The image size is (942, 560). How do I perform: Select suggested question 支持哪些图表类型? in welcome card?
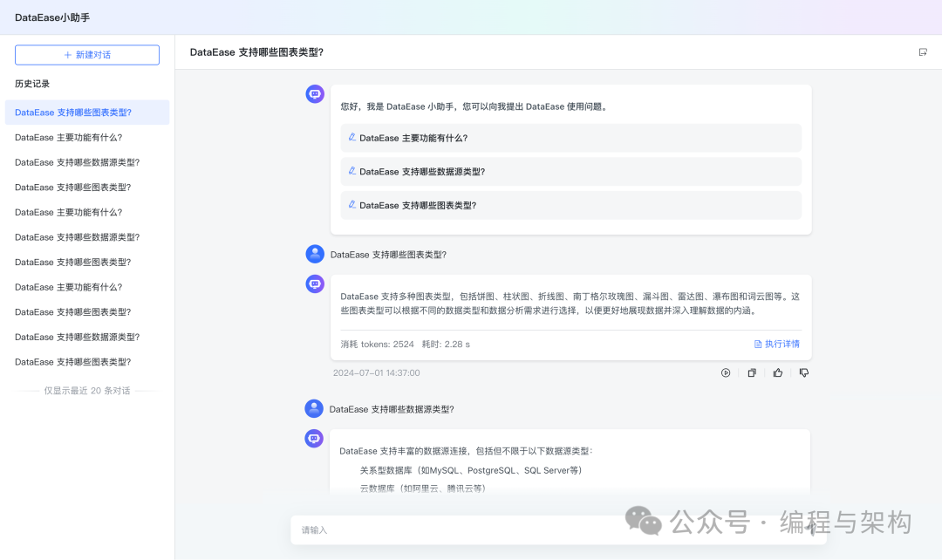click(570, 206)
